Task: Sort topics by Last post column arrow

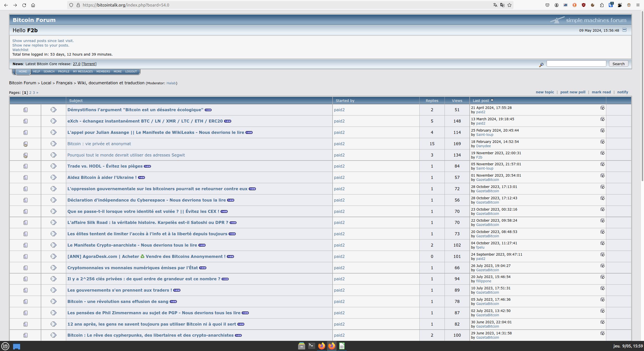Action: pos(492,100)
